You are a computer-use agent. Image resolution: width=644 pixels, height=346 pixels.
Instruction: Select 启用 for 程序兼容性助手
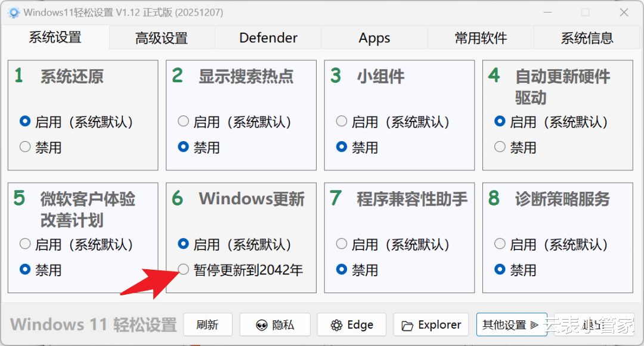342,244
